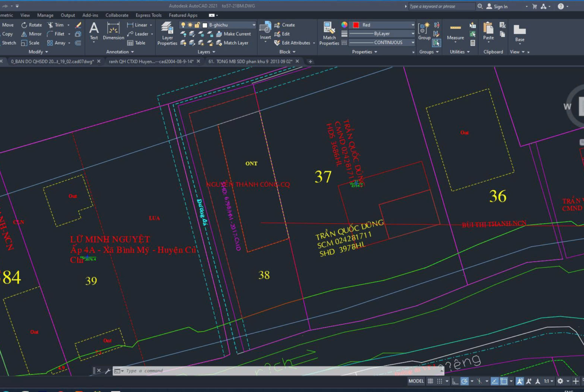Toggle drawing grid display in status bar
Screen dimensions: 584x392
[x=430, y=381]
